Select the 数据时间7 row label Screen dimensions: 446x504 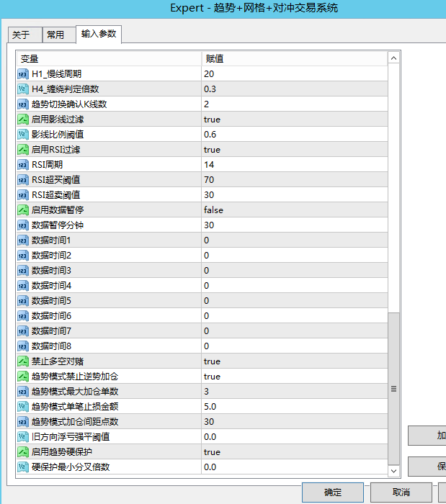[x=51, y=331]
